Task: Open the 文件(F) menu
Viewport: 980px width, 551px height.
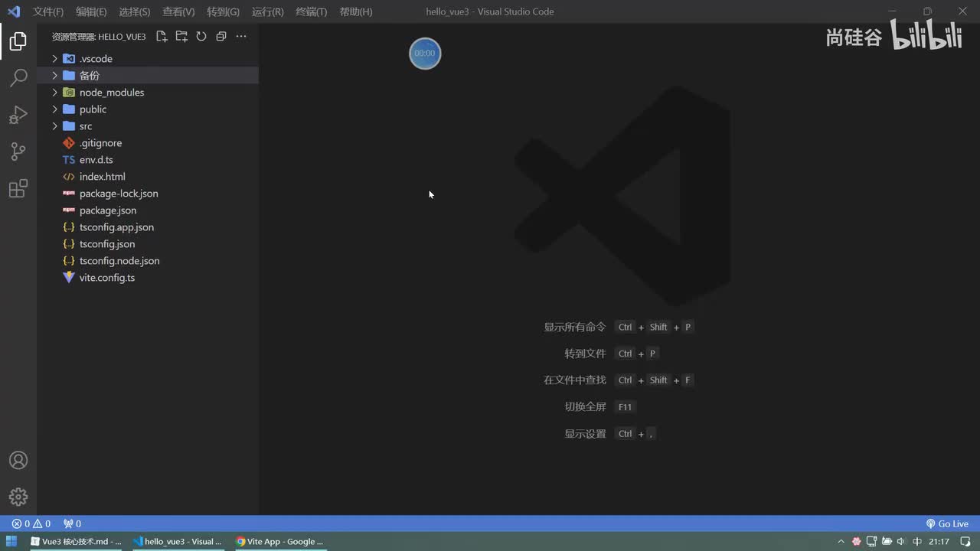Action: tap(48, 11)
